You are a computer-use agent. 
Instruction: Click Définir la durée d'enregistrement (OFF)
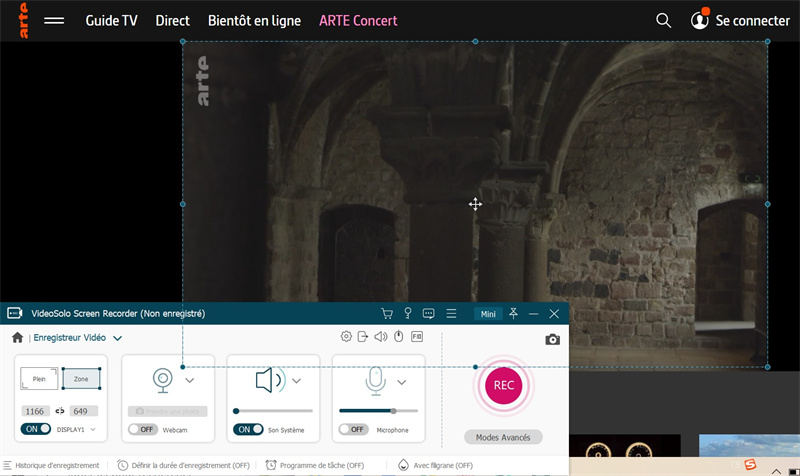[190, 465]
